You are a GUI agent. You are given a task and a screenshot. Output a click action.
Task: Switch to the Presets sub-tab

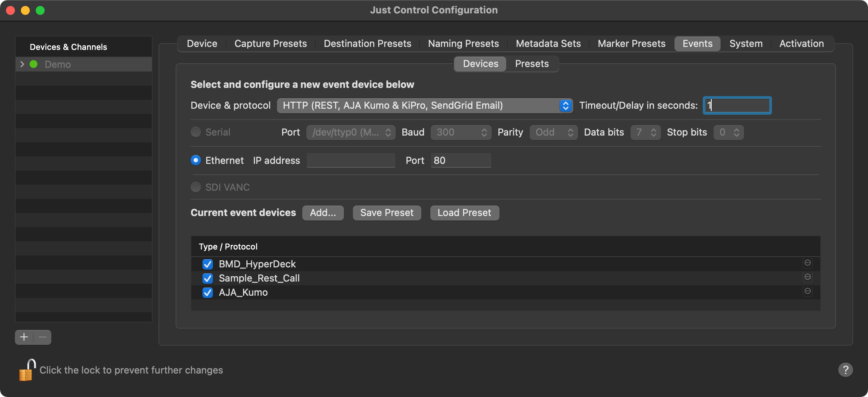coord(532,64)
